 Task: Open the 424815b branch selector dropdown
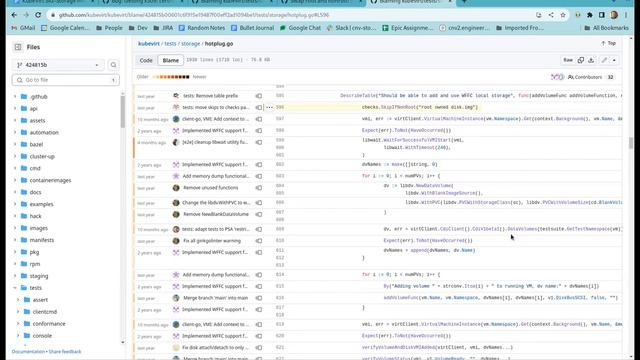(58, 65)
